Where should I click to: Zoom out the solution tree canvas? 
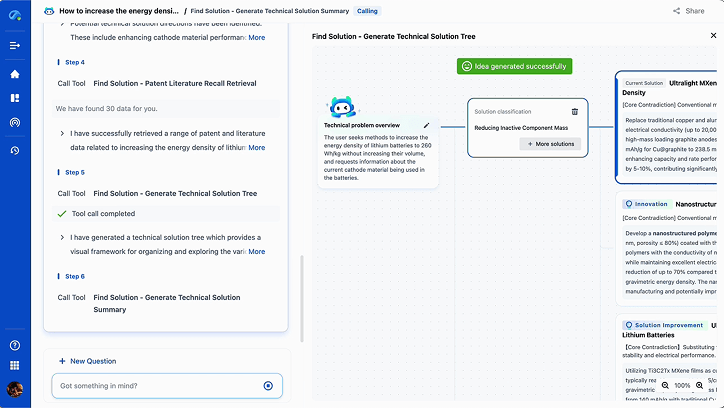(666, 385)
